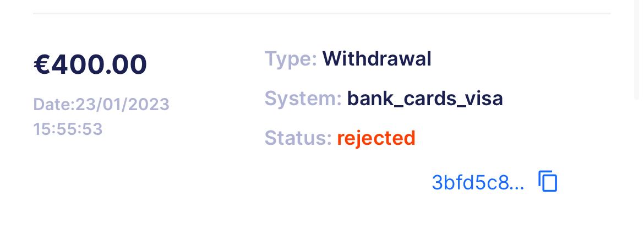The height and width of the screenshot is (234, 644).
Task: Select the bank_cards_visa system value
Action: click(424, 99)
